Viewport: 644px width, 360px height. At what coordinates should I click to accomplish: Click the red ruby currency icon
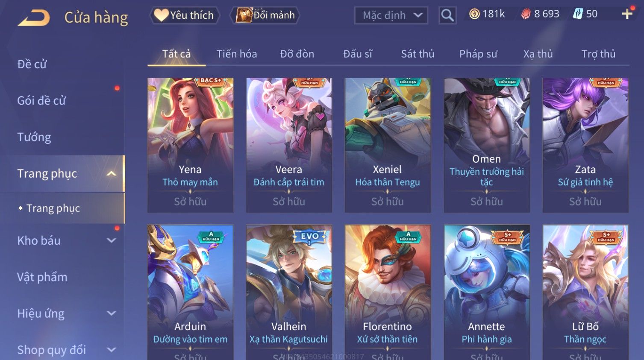coord(526,14)
